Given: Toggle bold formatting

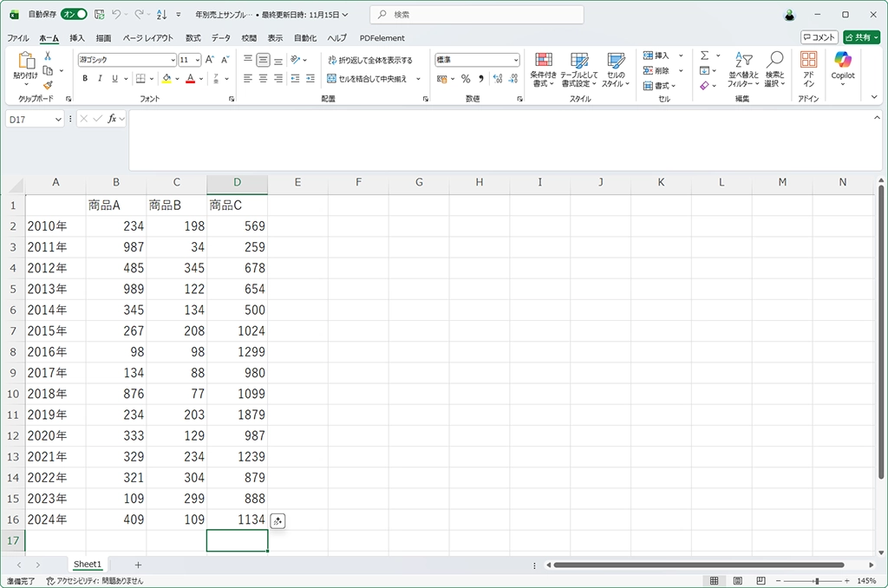Looking at the screenshot, I should 85,79.
